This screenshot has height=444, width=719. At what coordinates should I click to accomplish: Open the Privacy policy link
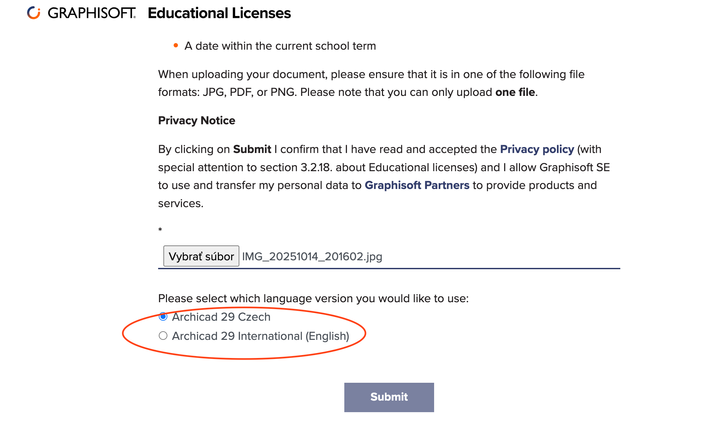point(537,149)
